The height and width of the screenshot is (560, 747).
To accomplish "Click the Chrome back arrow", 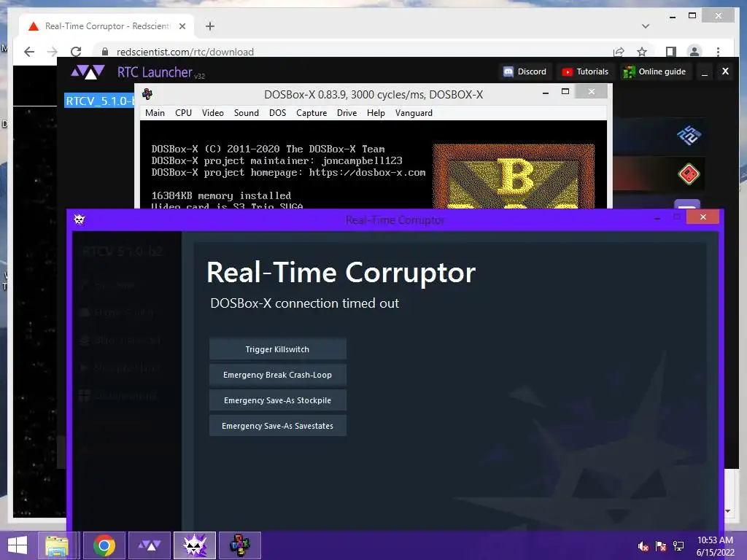I will point(29,52).
